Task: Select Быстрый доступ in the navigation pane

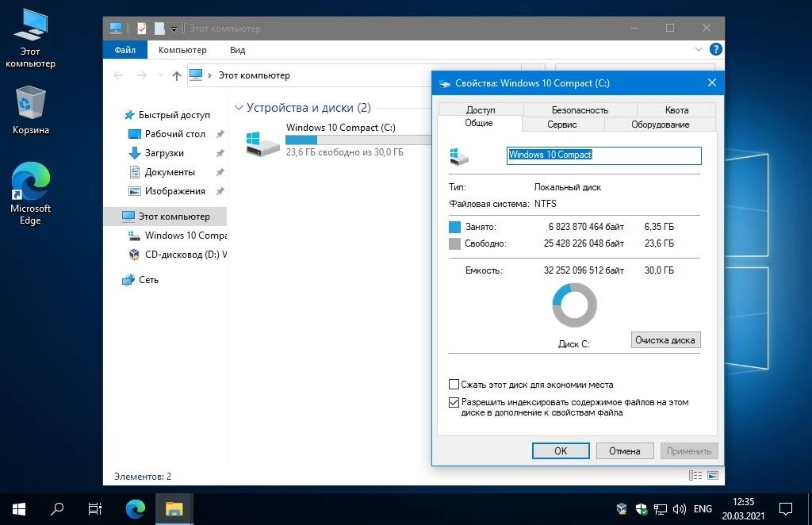Action: click(174, 115)
